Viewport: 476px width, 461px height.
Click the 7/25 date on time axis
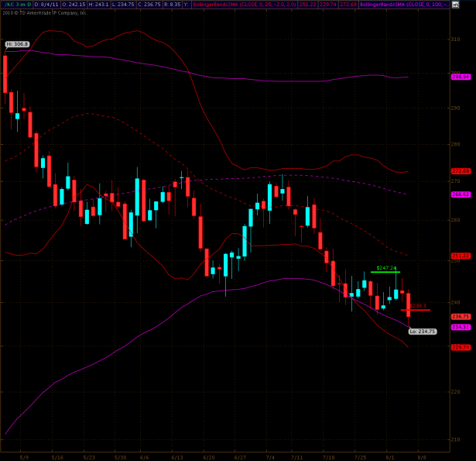pos(360,457)
